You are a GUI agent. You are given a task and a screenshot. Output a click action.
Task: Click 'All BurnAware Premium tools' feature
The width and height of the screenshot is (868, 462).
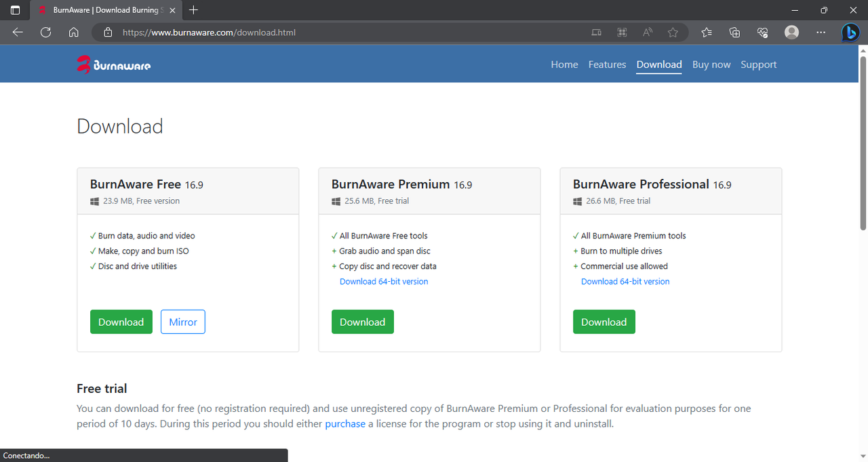point(633,236)
